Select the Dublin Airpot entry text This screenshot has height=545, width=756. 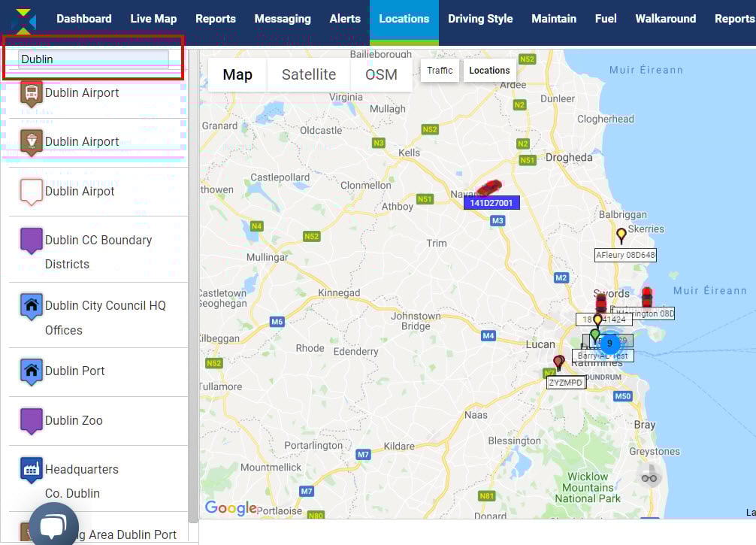pyautogui.click(x=80, y=192)
